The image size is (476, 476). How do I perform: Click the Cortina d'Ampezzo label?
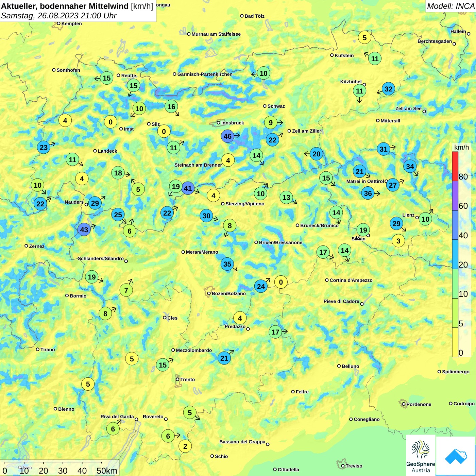351,280
